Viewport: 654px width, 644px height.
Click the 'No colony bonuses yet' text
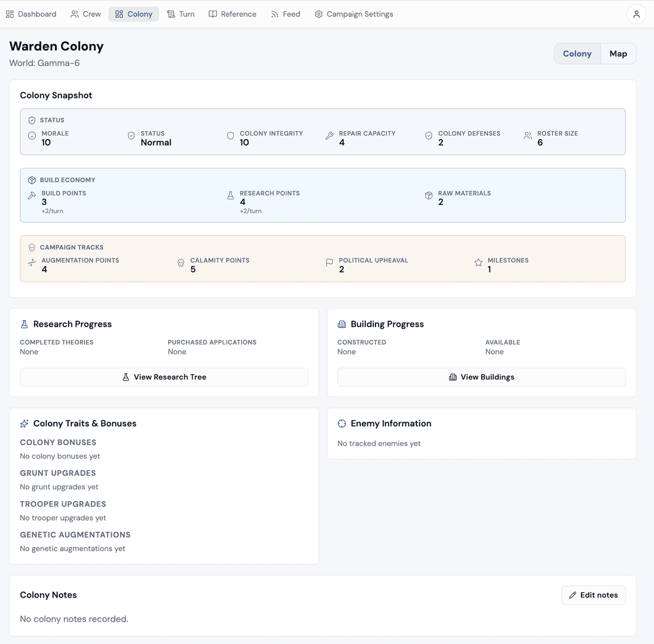tap(60, 456)
